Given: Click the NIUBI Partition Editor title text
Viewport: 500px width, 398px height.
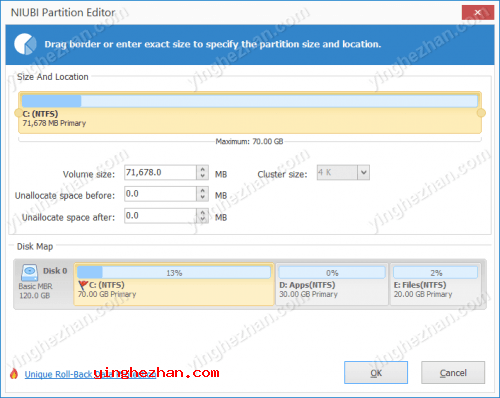Looking at the screenshot, I should 63,12.
